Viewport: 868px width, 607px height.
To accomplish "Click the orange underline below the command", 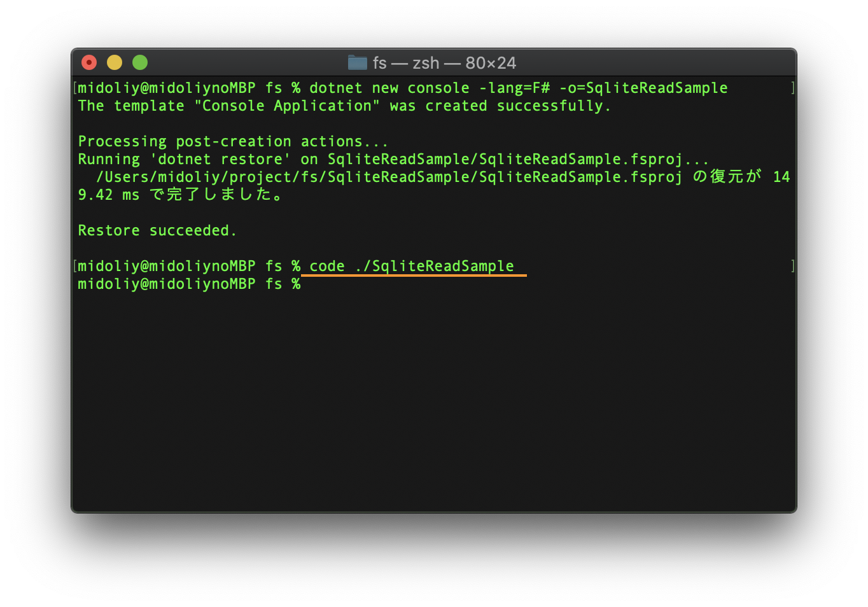I will [x=414, y=274].
